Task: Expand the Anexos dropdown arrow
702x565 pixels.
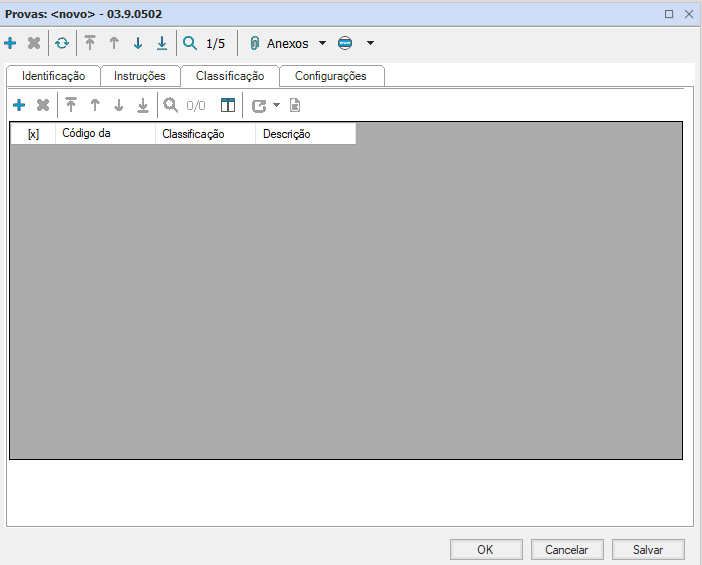Action: (322, 44)
